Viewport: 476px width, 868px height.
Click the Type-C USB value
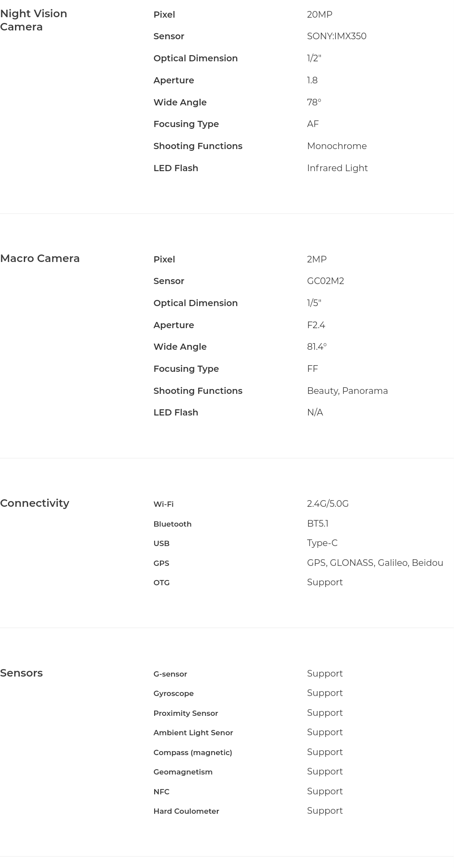click(x=322, y=543)
